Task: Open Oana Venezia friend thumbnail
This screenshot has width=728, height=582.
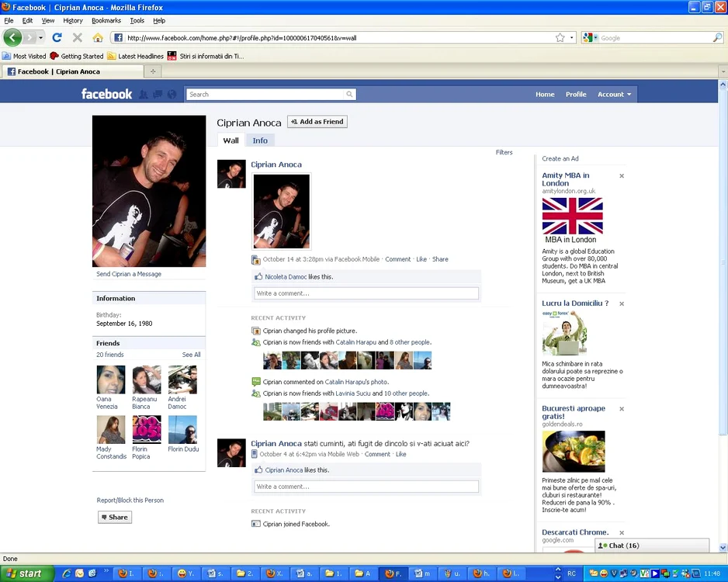Action: click(110, 379)
